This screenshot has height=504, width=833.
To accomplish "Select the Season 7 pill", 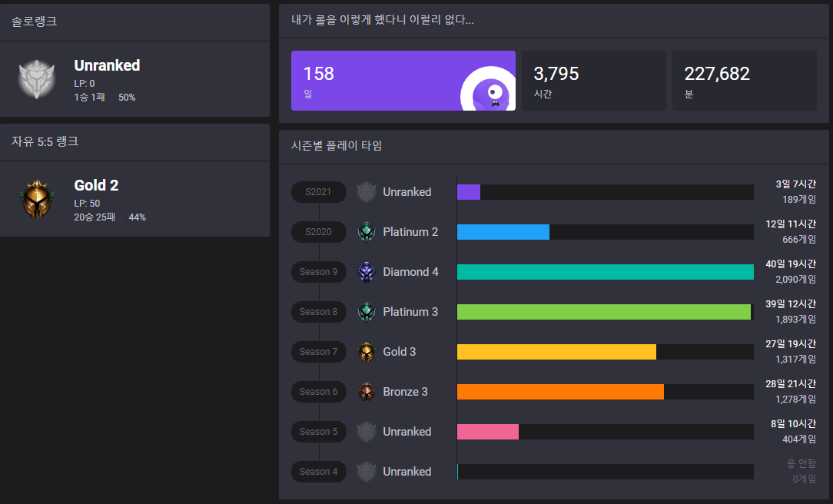I will (319, 352).
